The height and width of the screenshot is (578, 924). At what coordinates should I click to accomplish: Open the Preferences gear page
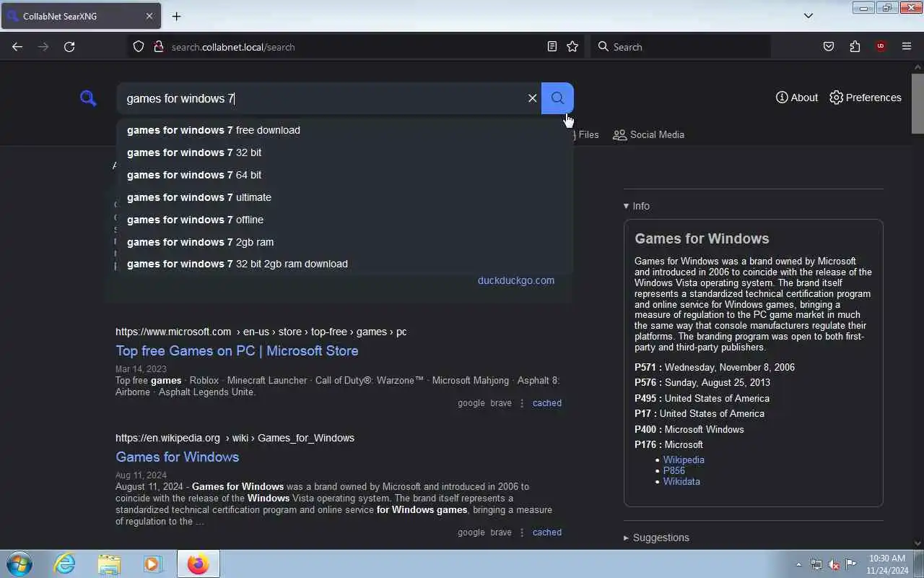click(866, 98)
